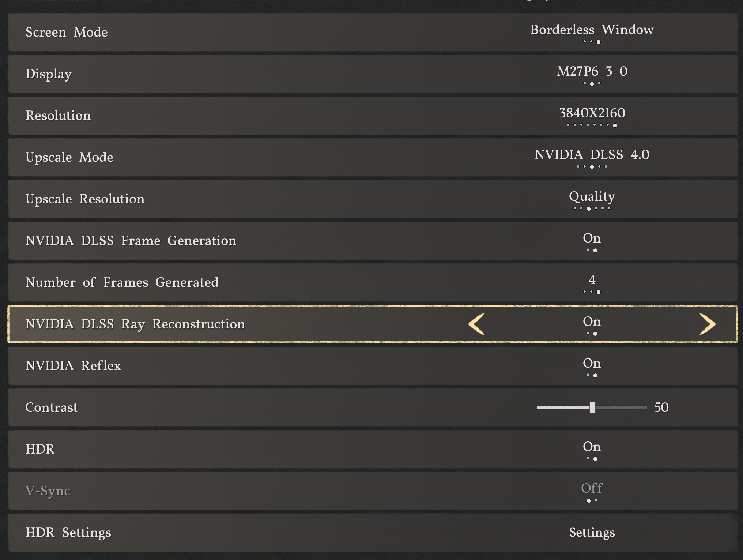
Task: Toggle NVIDIA Reflex On value
Action: [592, 364]
